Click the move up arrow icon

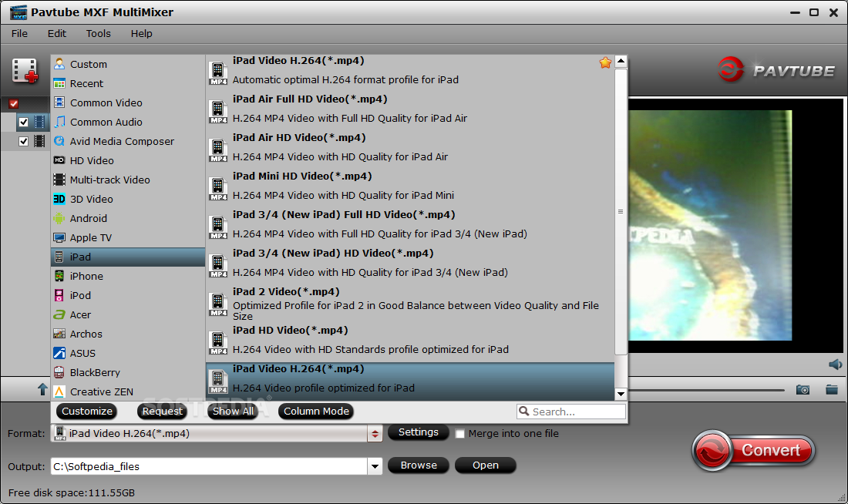pos(42,389)
